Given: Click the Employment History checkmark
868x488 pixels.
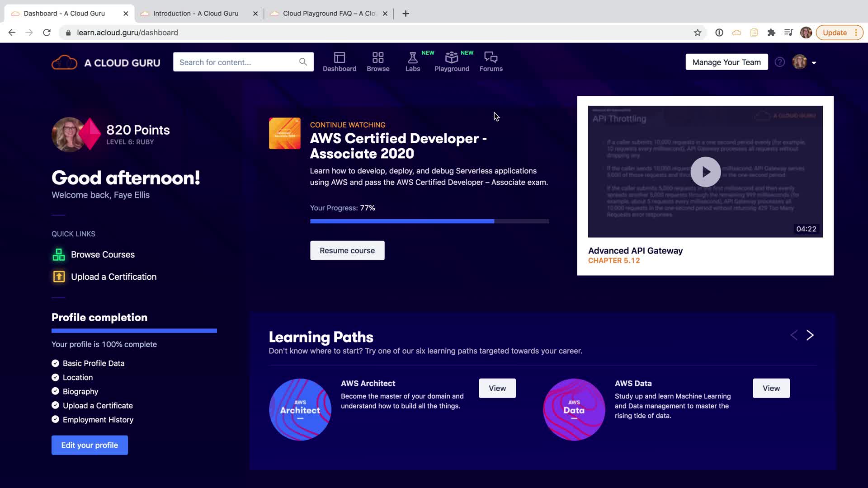Looking at the screenshot, I should coord(55,419).
